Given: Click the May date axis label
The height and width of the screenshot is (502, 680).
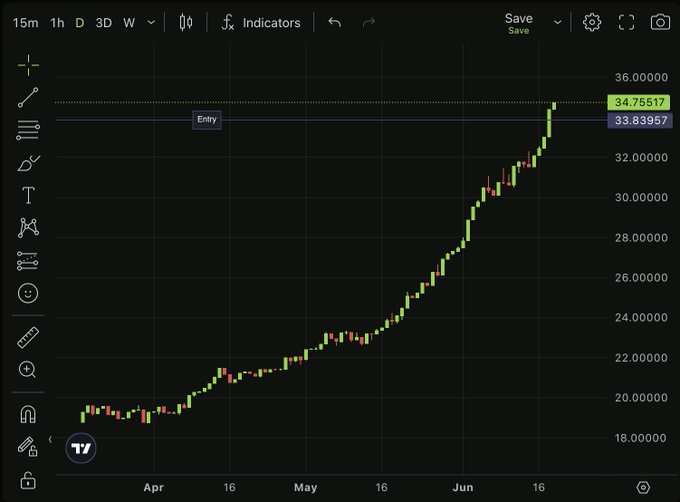Looking at the screenshot, I should 305,487.
